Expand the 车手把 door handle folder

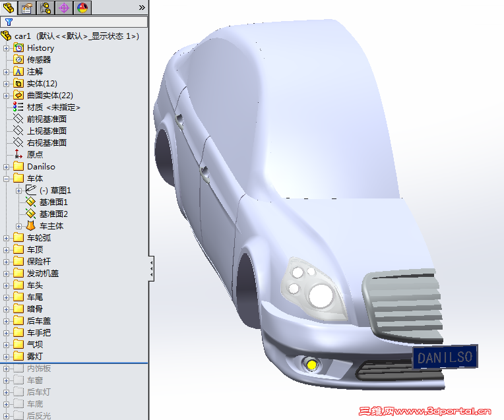pyautogui.click(x=6, y=334)
